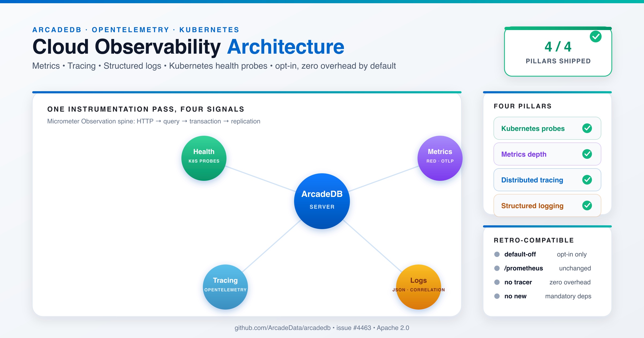Click the no tracer label

coord(518,282)
